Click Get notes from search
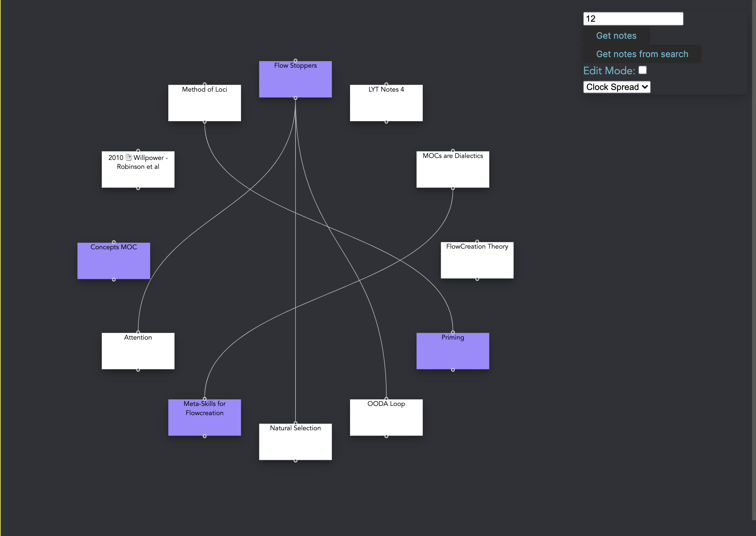756x536 pixels. tap(641, 54)
